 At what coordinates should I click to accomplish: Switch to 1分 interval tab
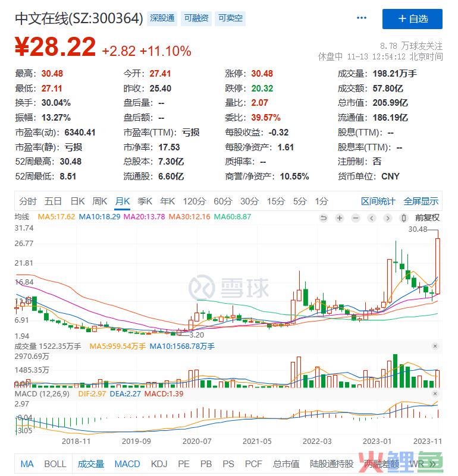point(322,201)
